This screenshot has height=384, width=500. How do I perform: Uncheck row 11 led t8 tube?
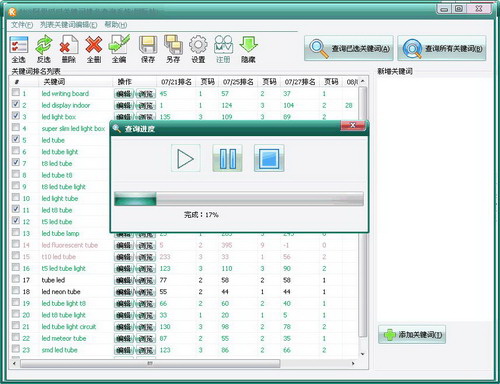tap(16, 209)
